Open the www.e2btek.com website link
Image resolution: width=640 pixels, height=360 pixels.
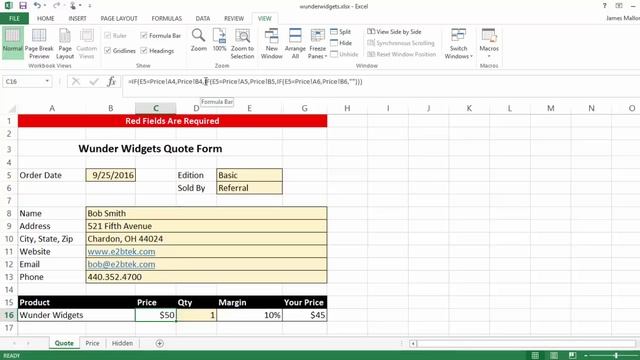point(121,251)
